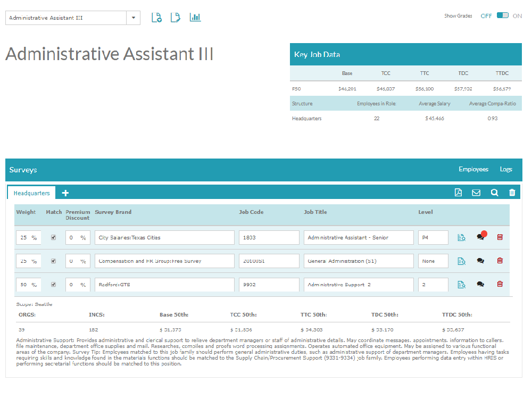The height and width of the screenshot is (399, 532).
Task: Edit the job using the document-pencil icon
Action: tap(175, 17)
